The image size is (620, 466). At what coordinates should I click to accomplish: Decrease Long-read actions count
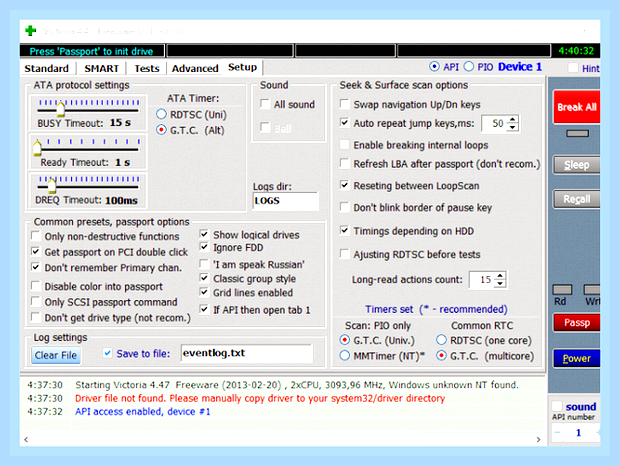tap(500, 283)
